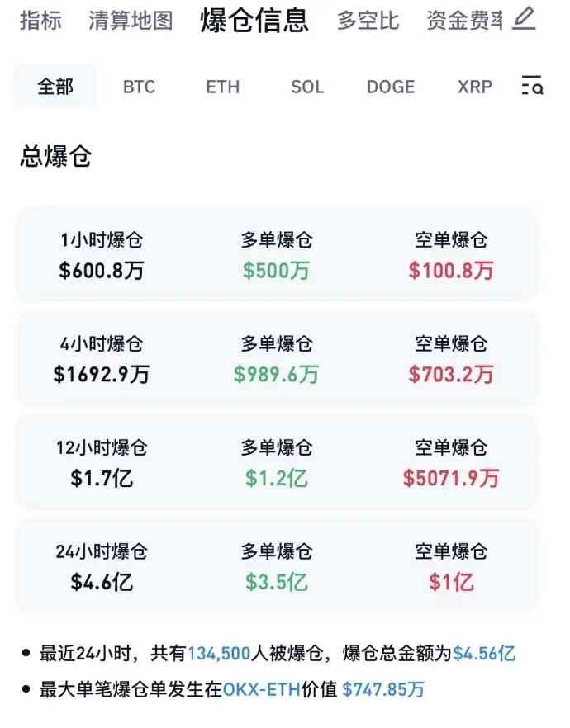Viewport: 570px width, 728px height.
Task: Open the coin search list icon
Action: [532, 86]
